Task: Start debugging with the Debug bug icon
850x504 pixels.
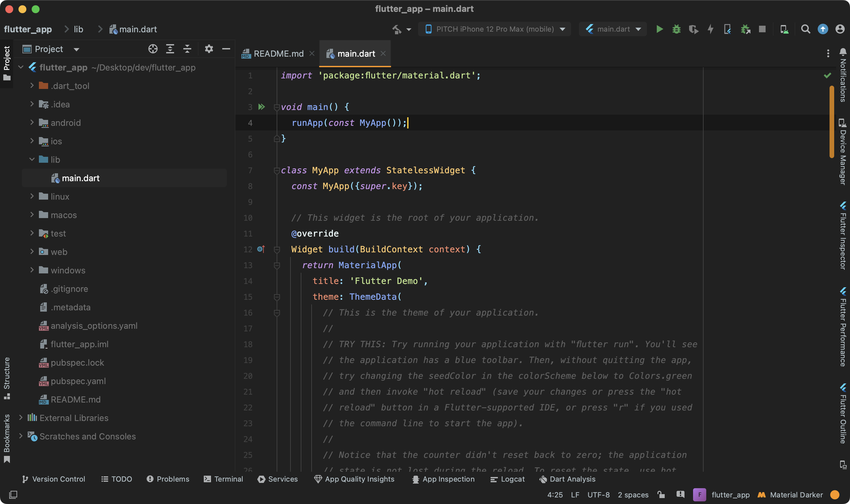Action: [x=676, y=29]
